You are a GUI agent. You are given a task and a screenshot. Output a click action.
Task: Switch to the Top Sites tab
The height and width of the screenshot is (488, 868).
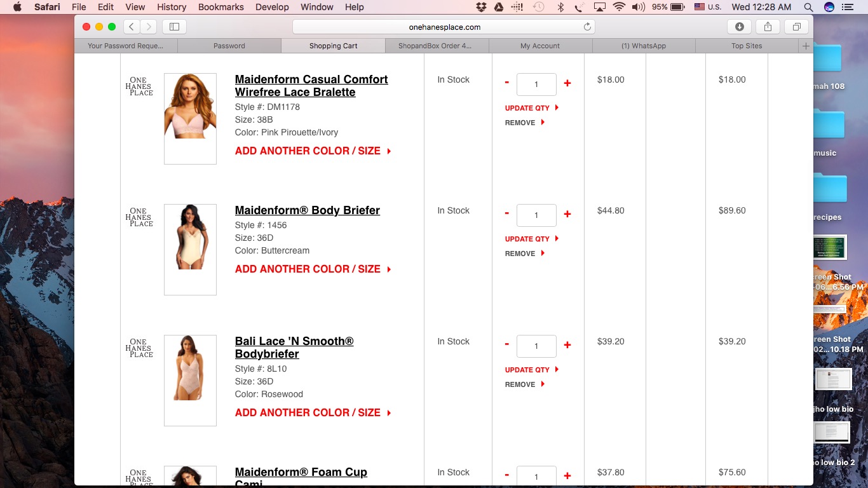[747, 46]
